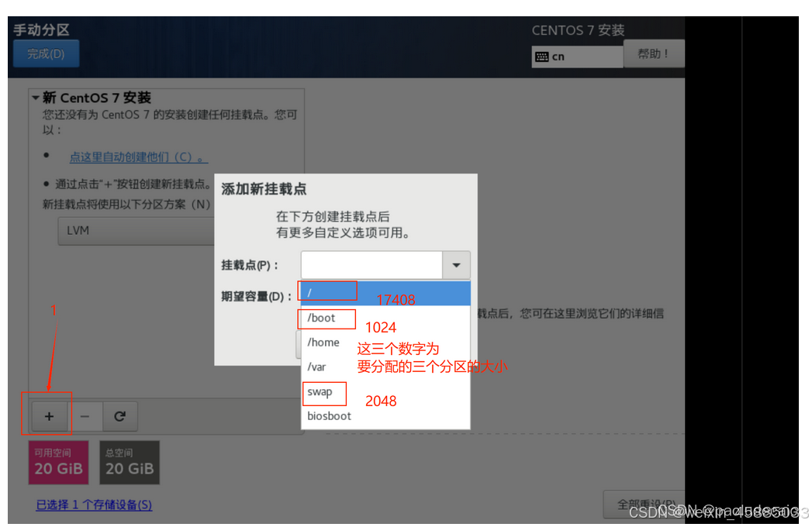Image resolution: width=812 pixels, height=527 pixels.
Task: Click the CENTOS 7 安装 header text
Action: [x=578, y=30]
